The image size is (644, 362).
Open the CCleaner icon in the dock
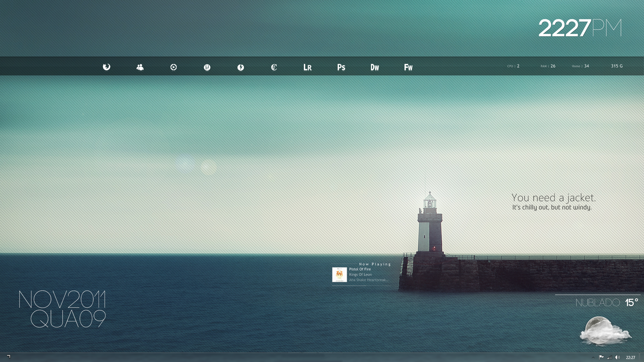point(274,67)
